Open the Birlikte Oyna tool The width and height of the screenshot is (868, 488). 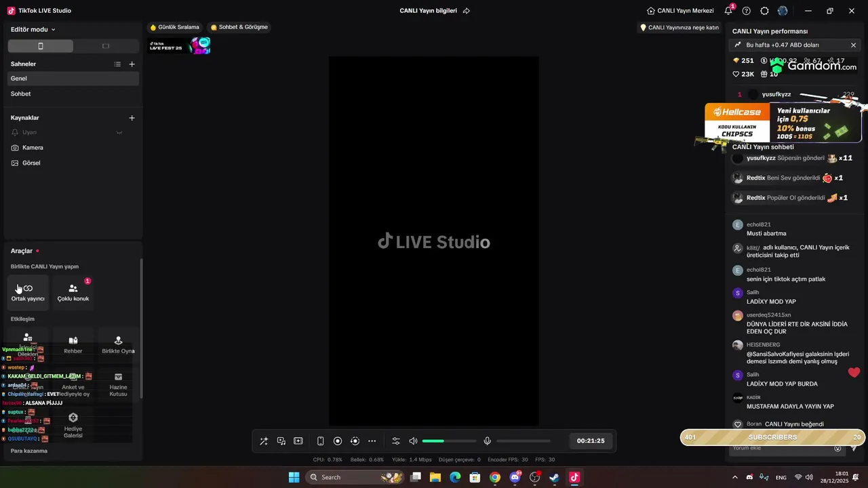(x=118, y=345)
